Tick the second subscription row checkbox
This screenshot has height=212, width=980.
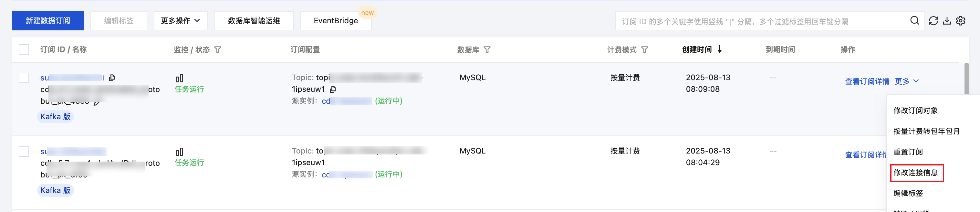(x=24, y=151)
